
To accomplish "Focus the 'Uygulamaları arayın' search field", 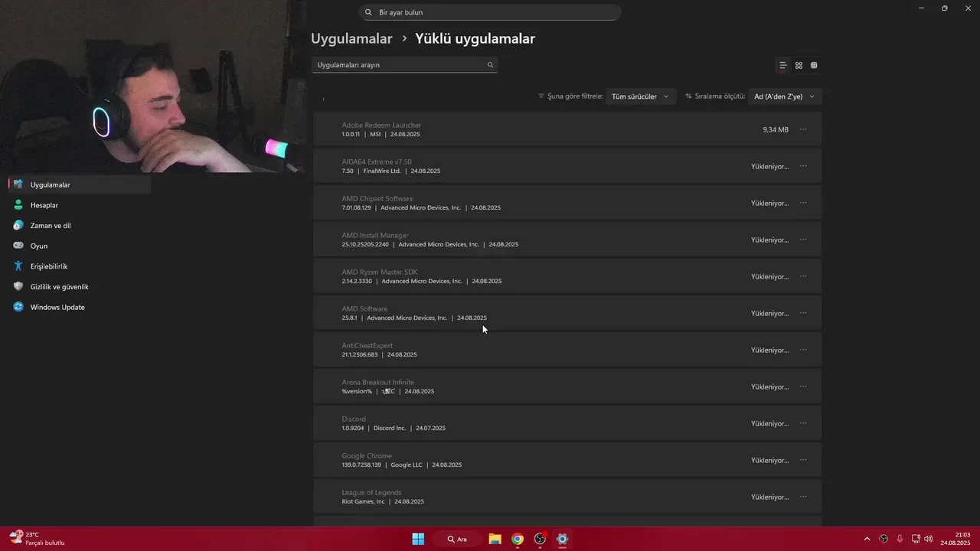I will click(x=405, y=65).
